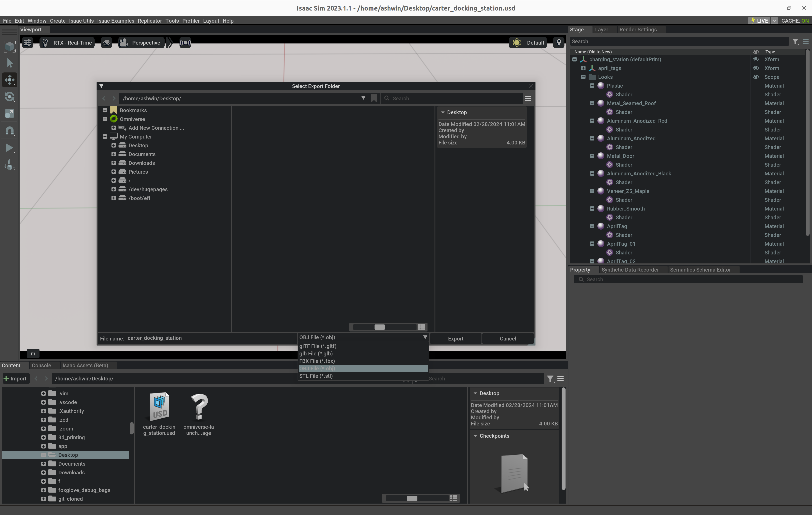Collapse the Plastic material in the Stage tree
812x515 pixels.
(593, 86)
